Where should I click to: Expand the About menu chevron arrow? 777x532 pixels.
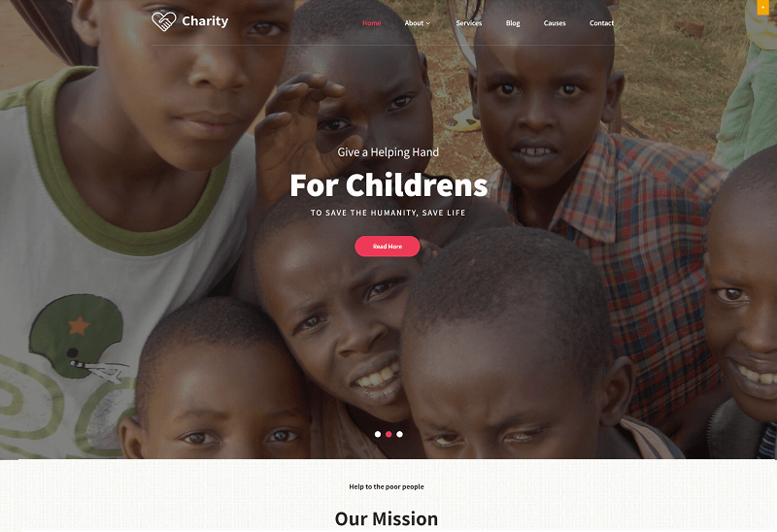[x=428, y=23]
